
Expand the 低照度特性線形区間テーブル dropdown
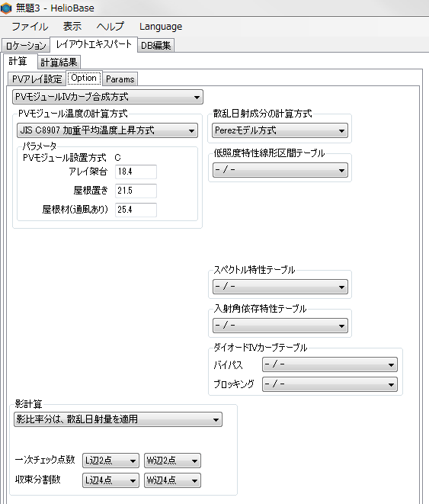[x=280, y=170]
